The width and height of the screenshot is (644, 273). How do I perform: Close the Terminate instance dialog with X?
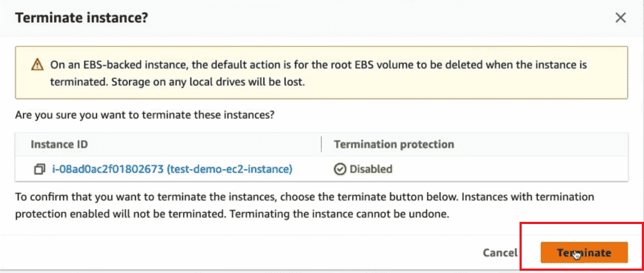620,18
